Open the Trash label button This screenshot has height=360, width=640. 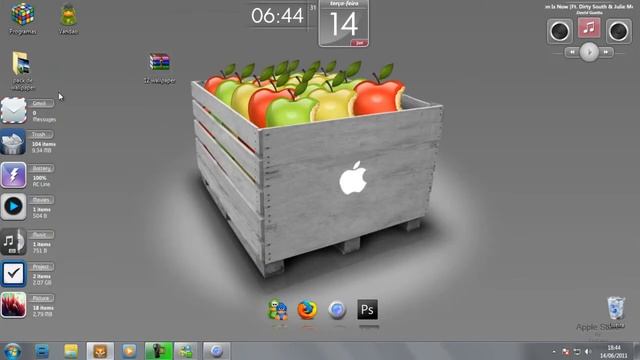[40, 134]
